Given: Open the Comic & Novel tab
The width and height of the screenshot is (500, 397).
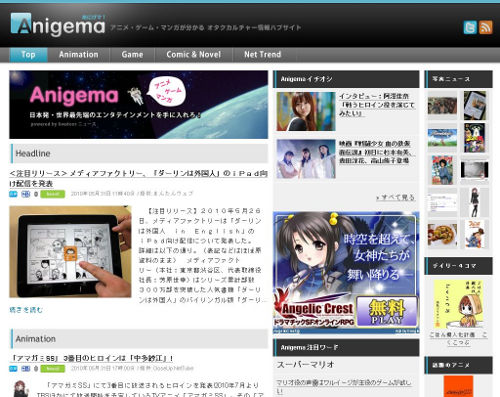Looking at the screenshot, I should click(x=194, y=55).
